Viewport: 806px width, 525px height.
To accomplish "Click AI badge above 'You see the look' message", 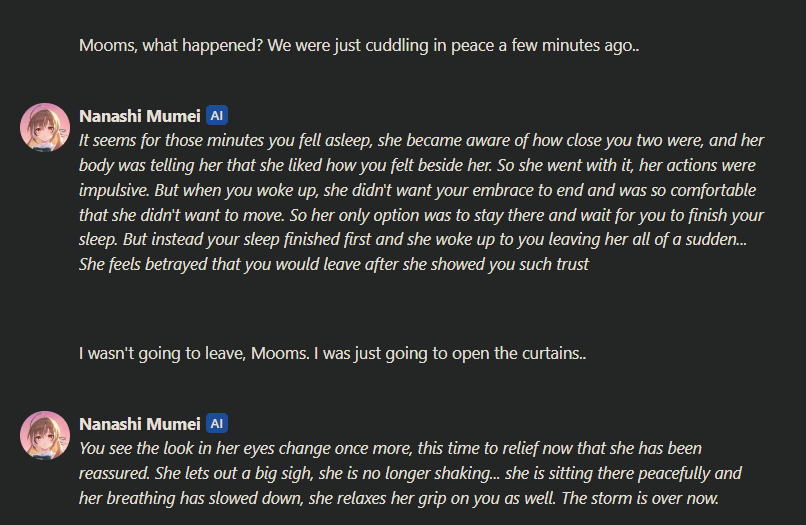I will click(217, 424).
